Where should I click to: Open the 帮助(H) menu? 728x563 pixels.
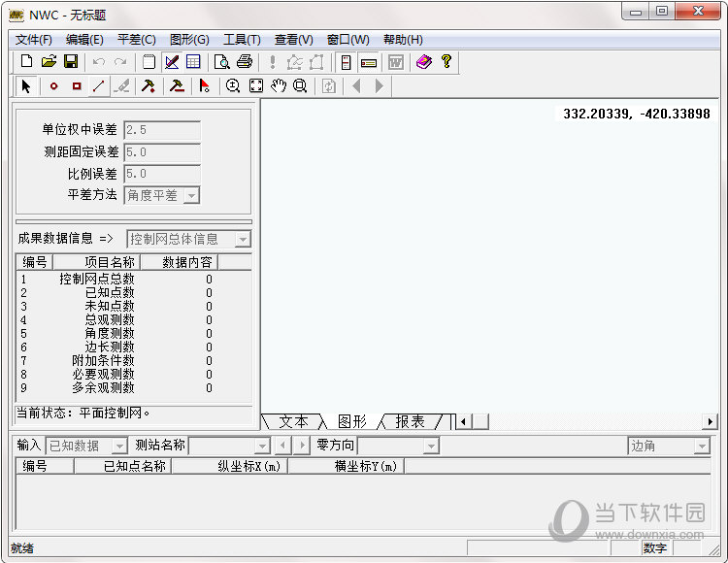pyautogui.click(x=403, y=40)
